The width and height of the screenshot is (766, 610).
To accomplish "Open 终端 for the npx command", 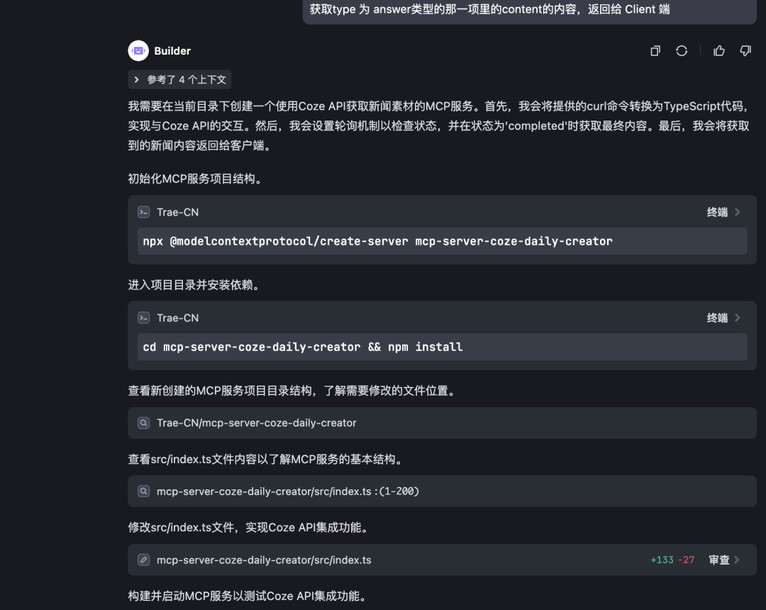I will (723, 212).
